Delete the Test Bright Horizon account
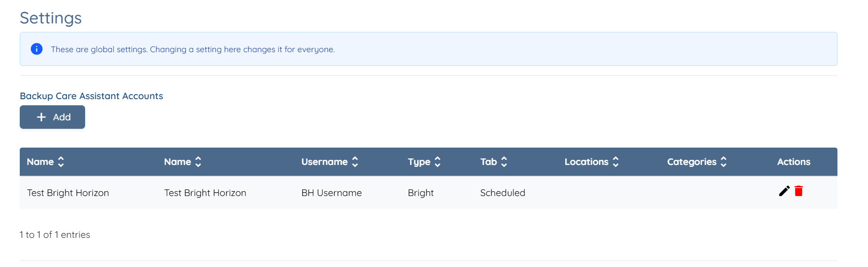This screenshot has width=868, height=267. (798, 191)
